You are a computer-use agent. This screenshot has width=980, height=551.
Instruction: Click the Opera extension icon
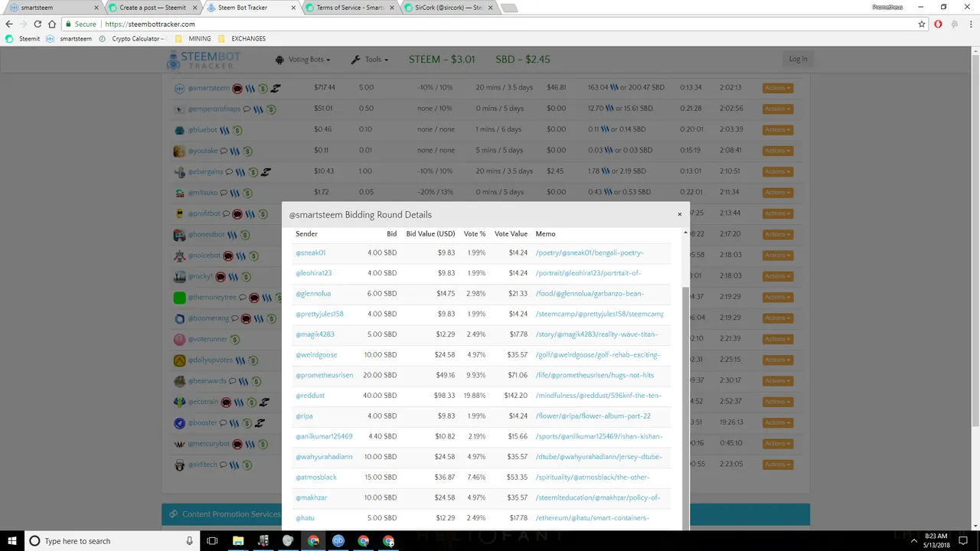coord(938,24)
